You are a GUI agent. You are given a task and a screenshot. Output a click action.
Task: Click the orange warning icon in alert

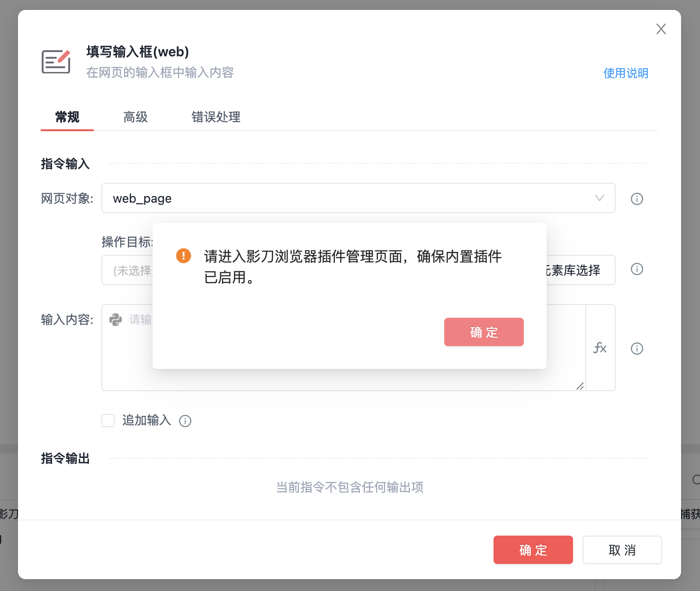(x=183, y=256)
